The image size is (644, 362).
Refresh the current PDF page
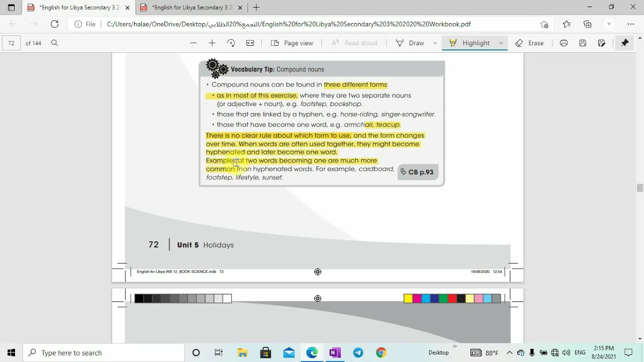pos(55,24)
